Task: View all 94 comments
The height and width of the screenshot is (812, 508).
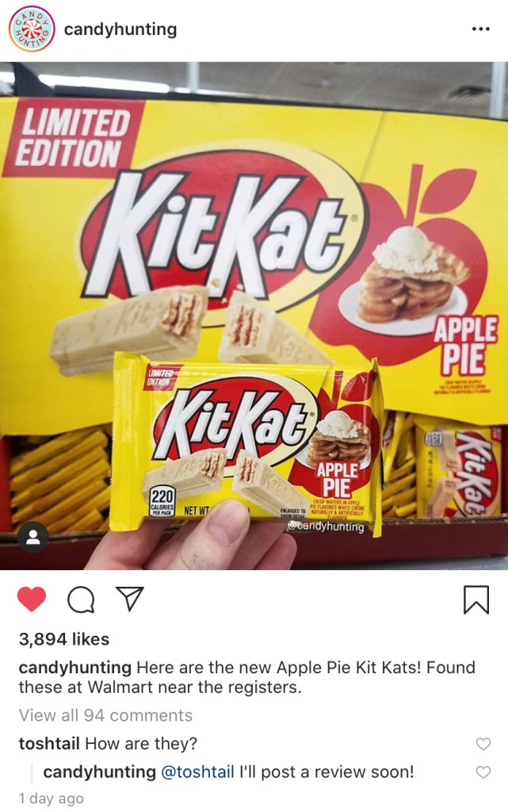Action: click(x=105, y=715)
